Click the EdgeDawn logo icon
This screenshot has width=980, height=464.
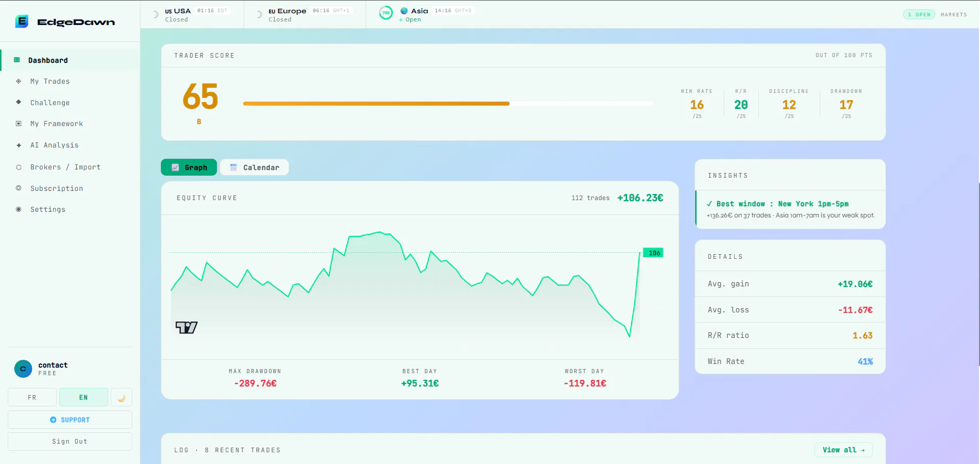tap(21, 21)
